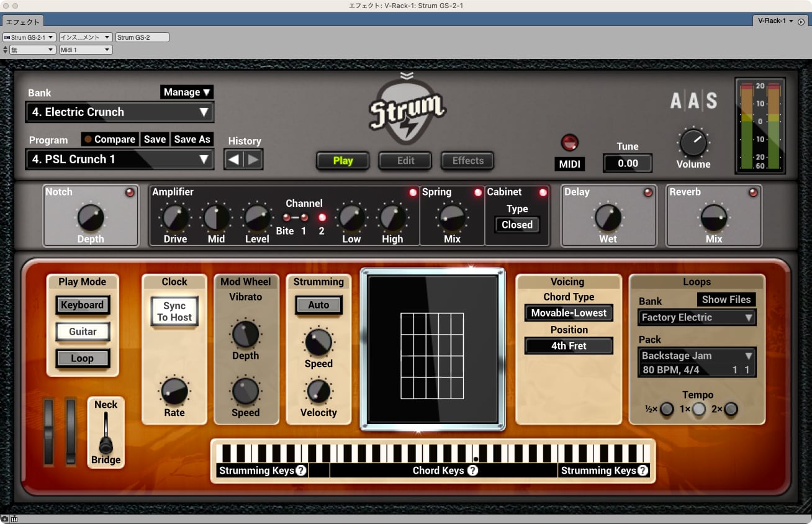The width and height of the screenshot is (812, 524).
Task: Click the red MIDI indicator icon
Action: (569, 142)
